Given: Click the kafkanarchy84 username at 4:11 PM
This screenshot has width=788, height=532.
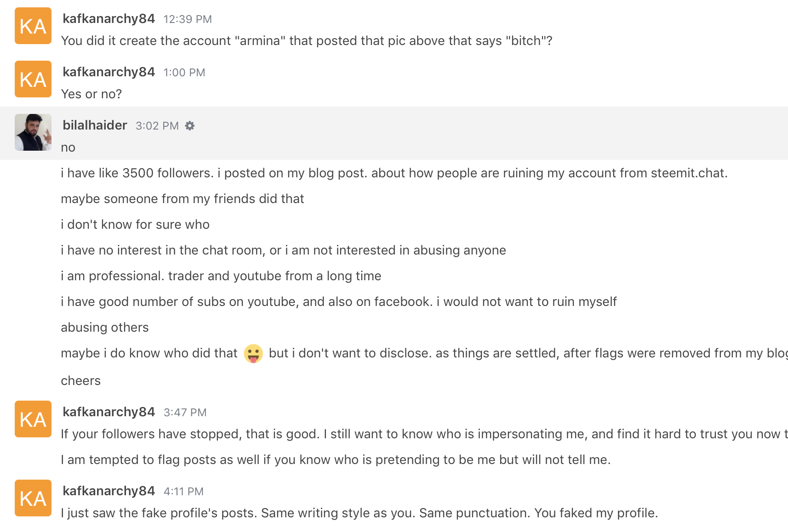Looking at the screenshot, I should click(108, 491).
